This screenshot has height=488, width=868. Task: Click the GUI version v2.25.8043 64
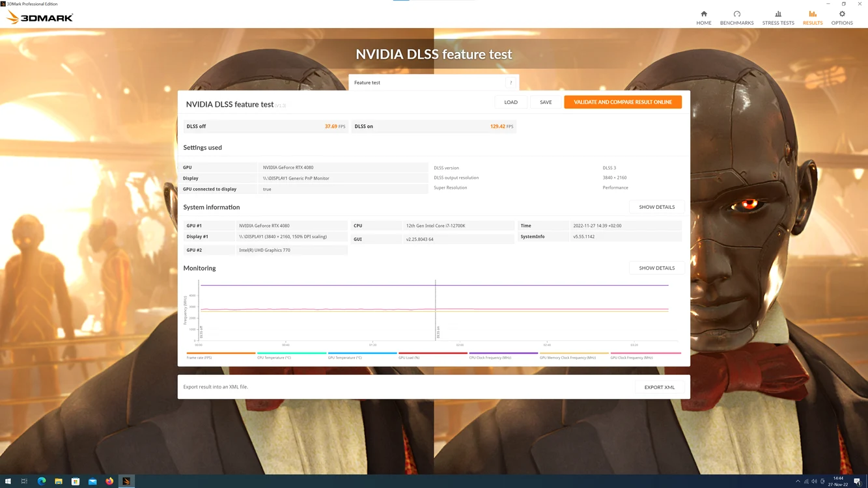pyautogui.click(x=420, y=239)
